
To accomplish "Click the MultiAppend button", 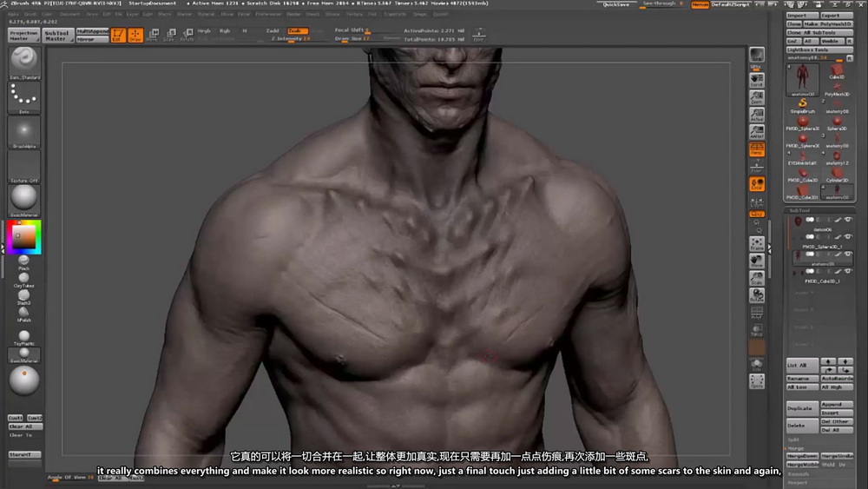I will [x=93, y=31].
